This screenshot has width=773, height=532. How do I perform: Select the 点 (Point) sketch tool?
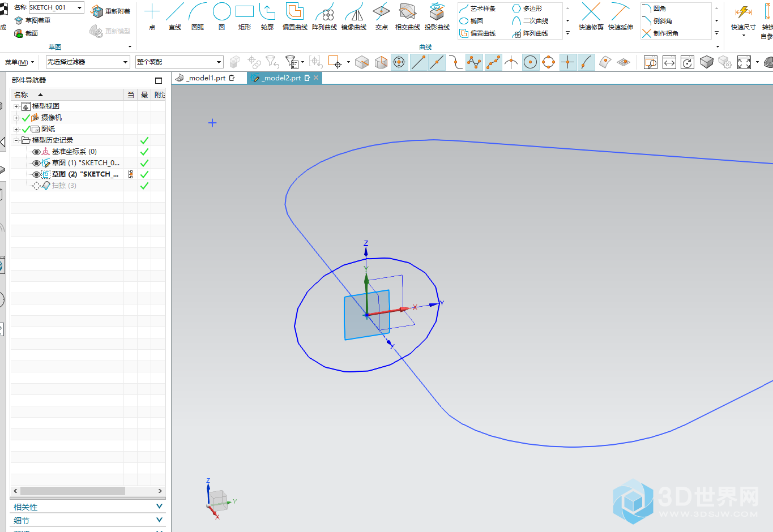tap(152, 16)
